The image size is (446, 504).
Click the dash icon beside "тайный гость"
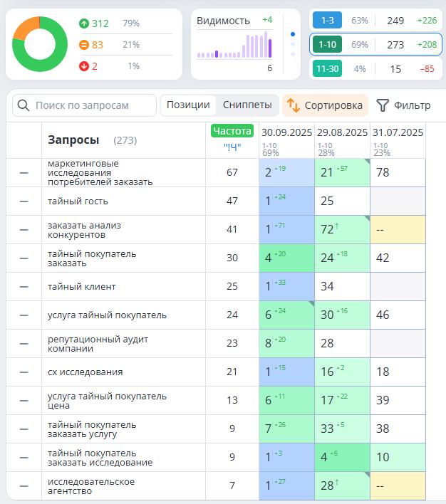tap(24, 201)
